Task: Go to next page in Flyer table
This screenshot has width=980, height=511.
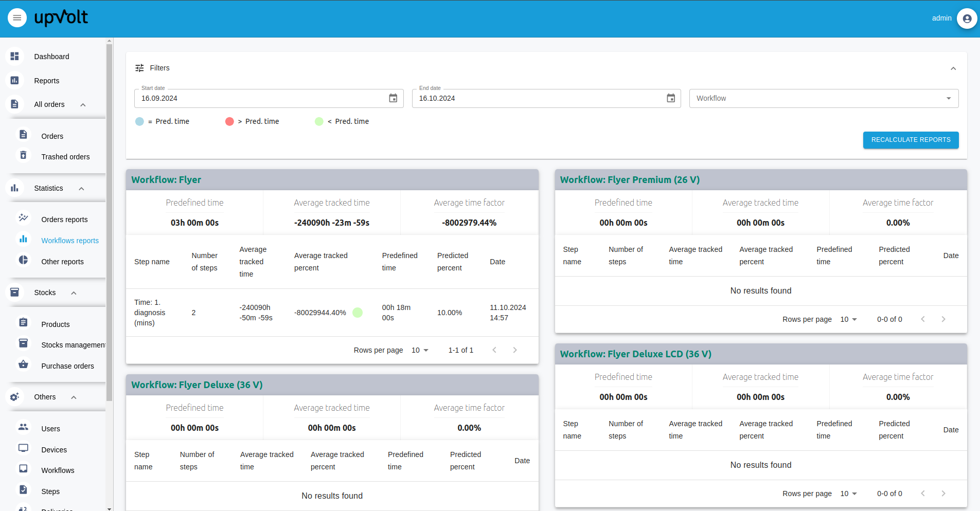Action: click(514, 350)
